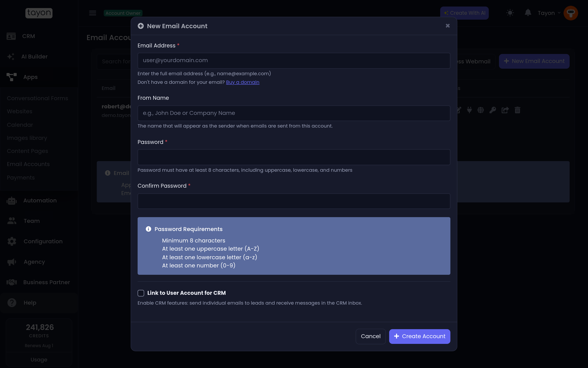This screenshot has height=368, width=588.
Task: Click the globe icon in account row
Action: point(481,110)
